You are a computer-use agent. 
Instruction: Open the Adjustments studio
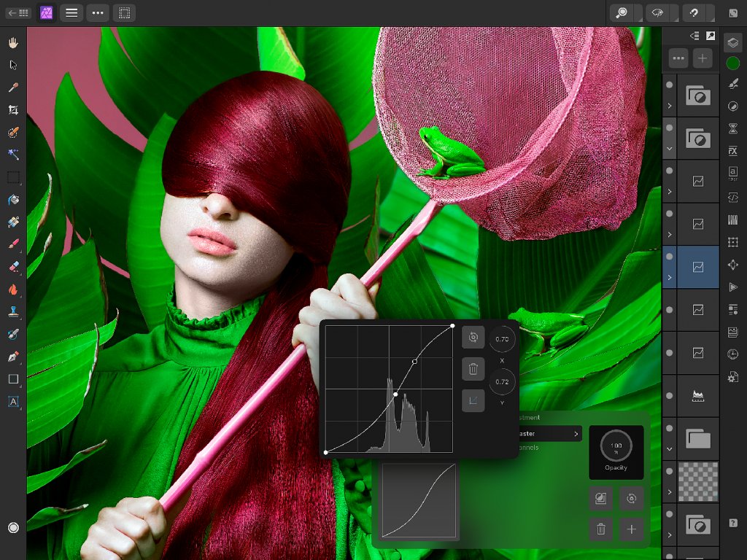(x=732, y=106)
